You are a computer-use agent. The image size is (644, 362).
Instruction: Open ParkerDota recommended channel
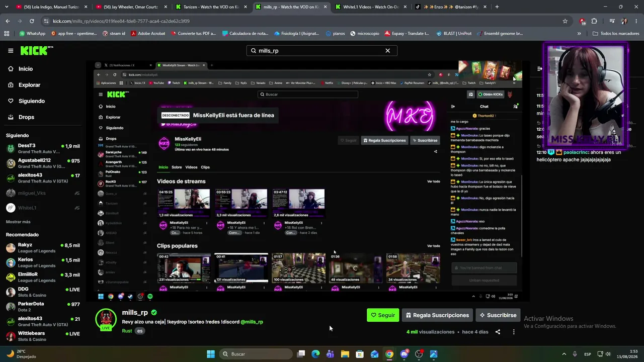tap(43, 307)
